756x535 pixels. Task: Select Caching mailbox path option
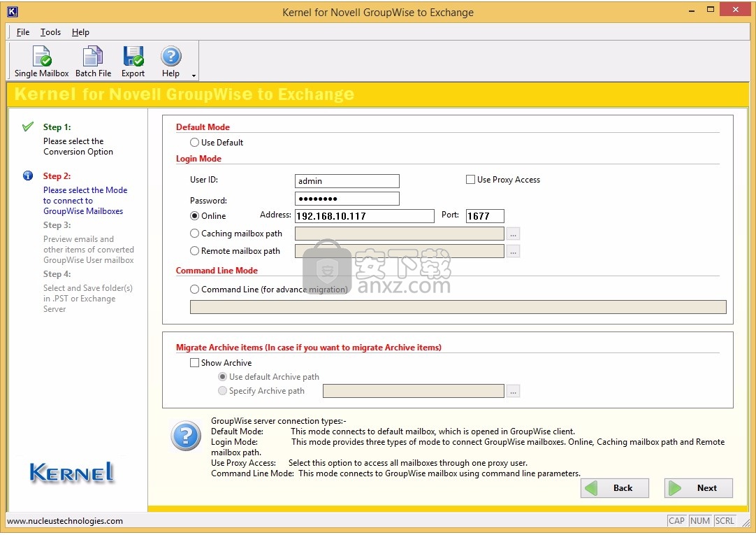click(x=194, y=234)
